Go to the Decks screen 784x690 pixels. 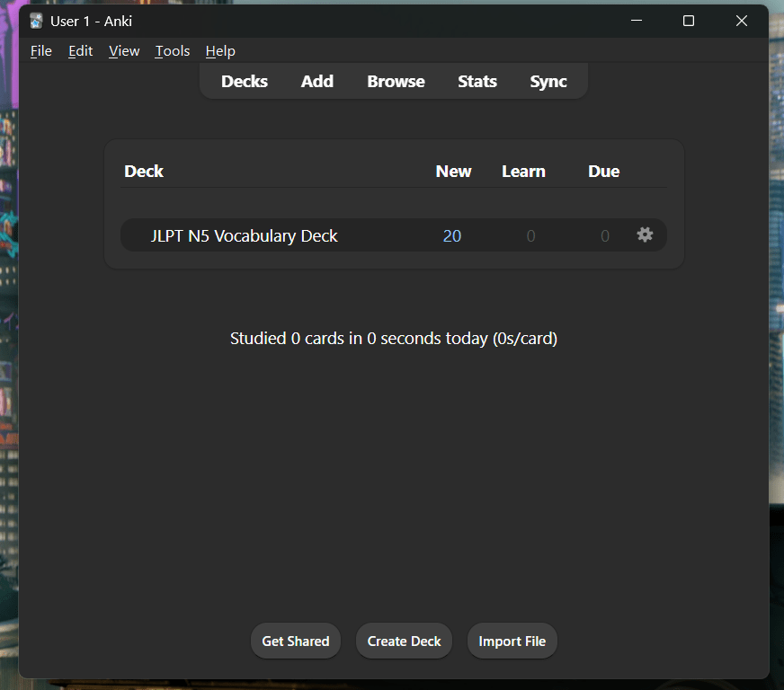tap(245, 82)
